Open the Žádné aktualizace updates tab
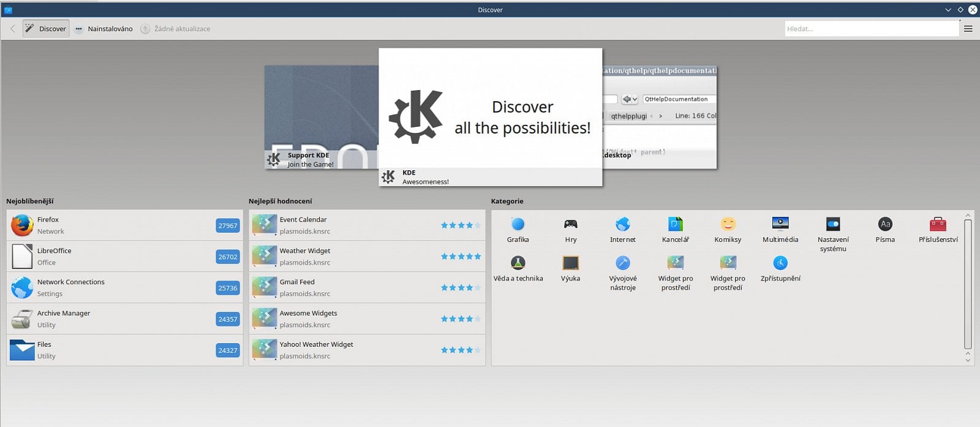The image size is (980, 427). point(175,29)
